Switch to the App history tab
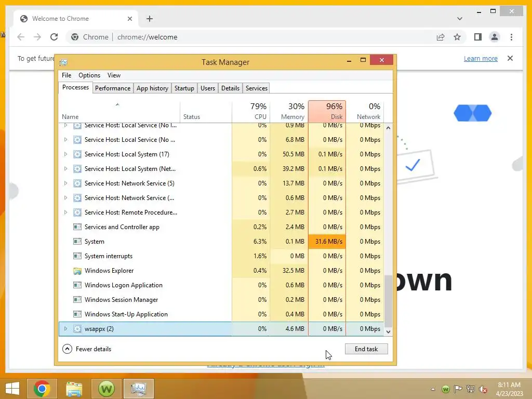Viewport: 532px width, 399px height. point(152,88)
